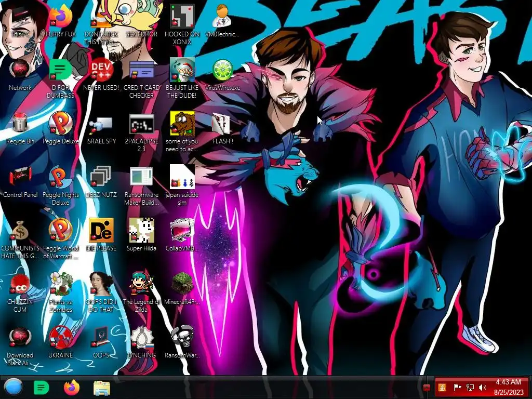Image resolution: width=532 pixels, height=399 pixels.
Task: Select the OOPS desktop icon
Action: pos(101,342)
